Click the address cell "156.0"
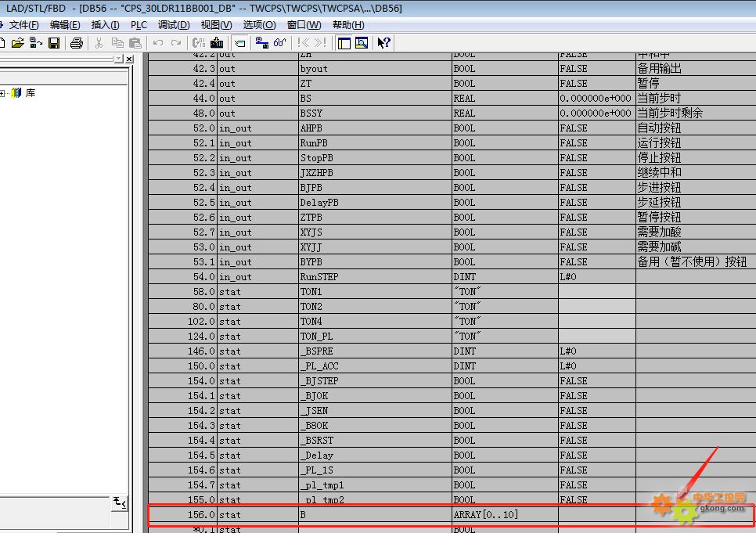 182,515
